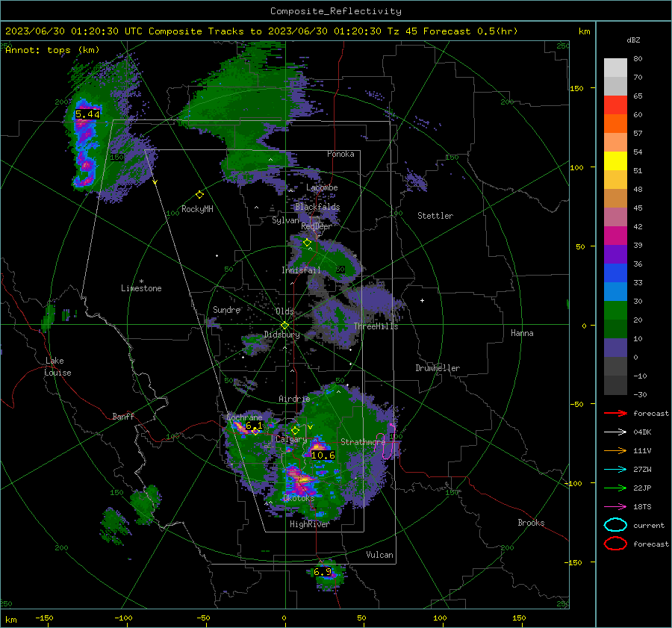Viewport: 672px width, 628px height.
Task: Select the orange 57-60 dBZ swatch
Action: point(615,124)
